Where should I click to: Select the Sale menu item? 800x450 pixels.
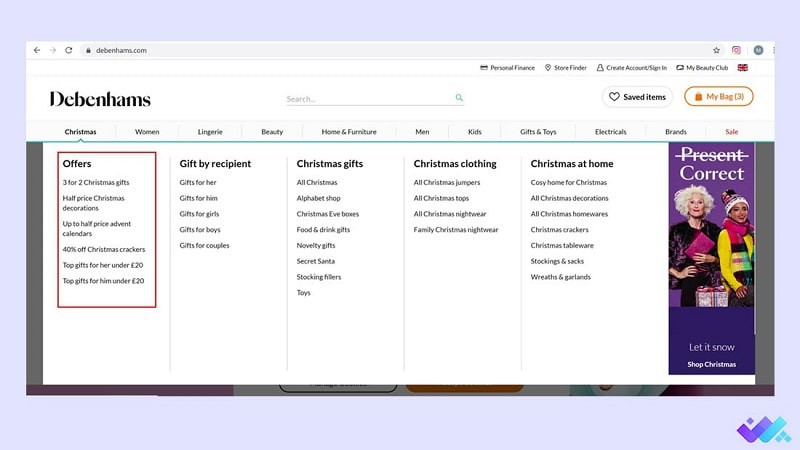[x=731, y=132]
